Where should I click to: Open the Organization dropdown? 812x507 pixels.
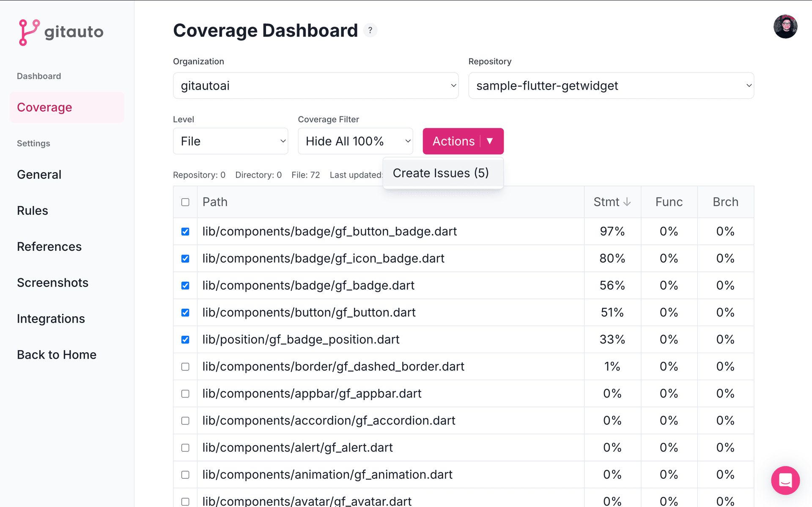tap(315, 85)
